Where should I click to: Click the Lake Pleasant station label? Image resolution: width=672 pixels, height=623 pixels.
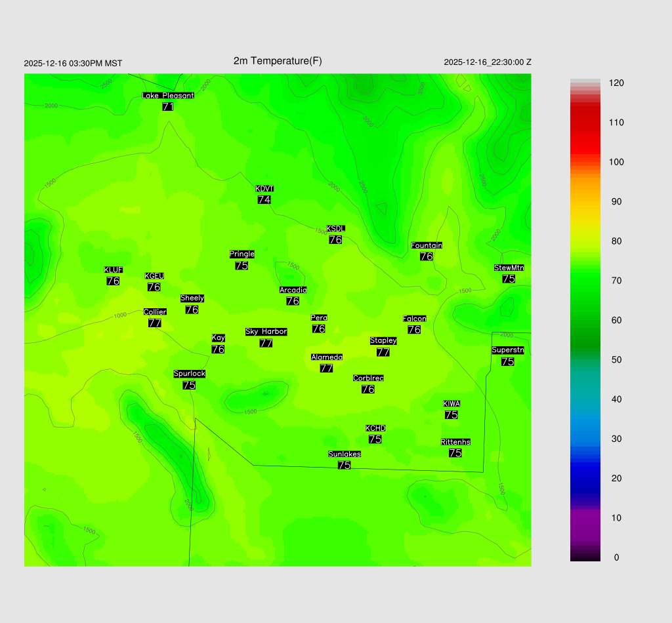pyautogui.click(x=168, y=96)
